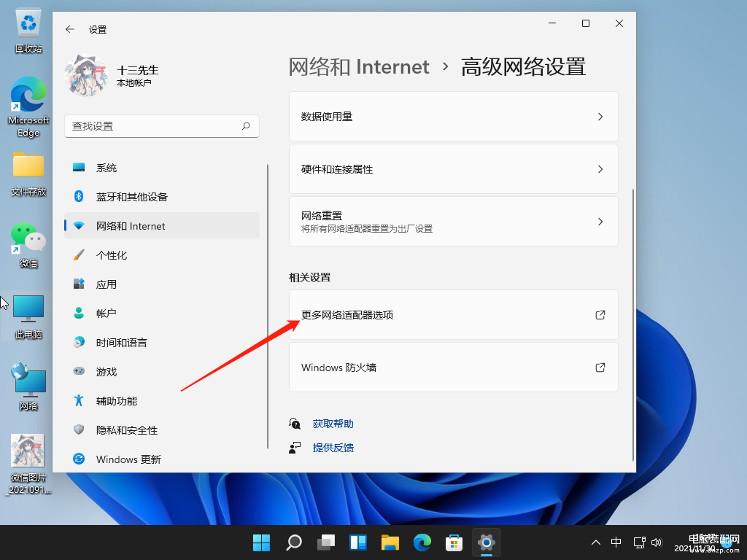Expand the 硬件和连接属性 row chevron

coord(600,169)
